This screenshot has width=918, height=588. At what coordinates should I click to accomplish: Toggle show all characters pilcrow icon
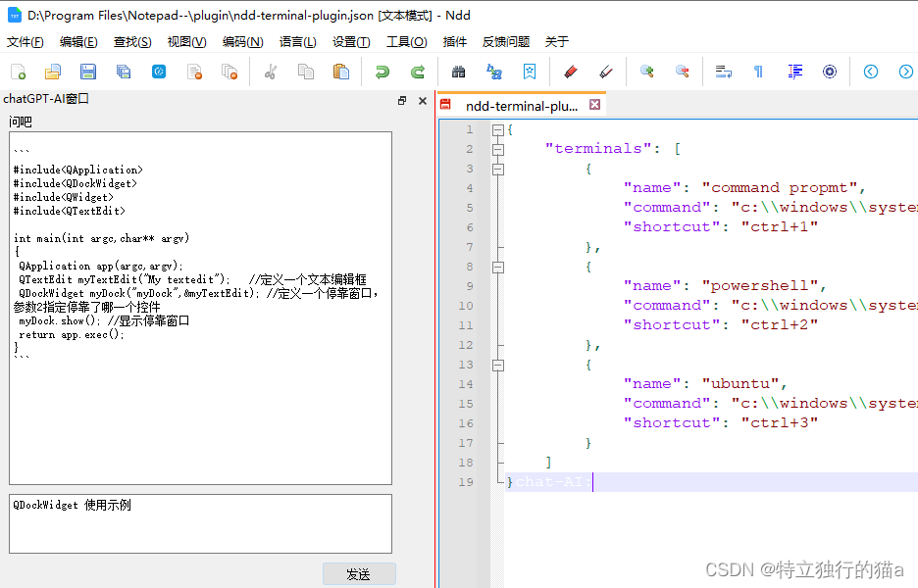[x=758, y=72]
